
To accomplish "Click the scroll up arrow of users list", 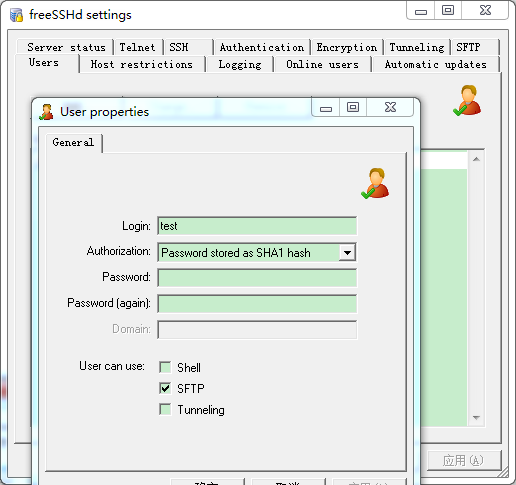I will [476, 159].
